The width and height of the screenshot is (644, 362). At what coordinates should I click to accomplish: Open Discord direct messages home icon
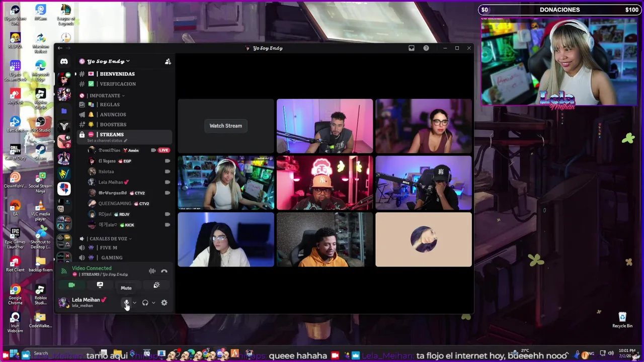pyautogui.click(x=64, y=61)
